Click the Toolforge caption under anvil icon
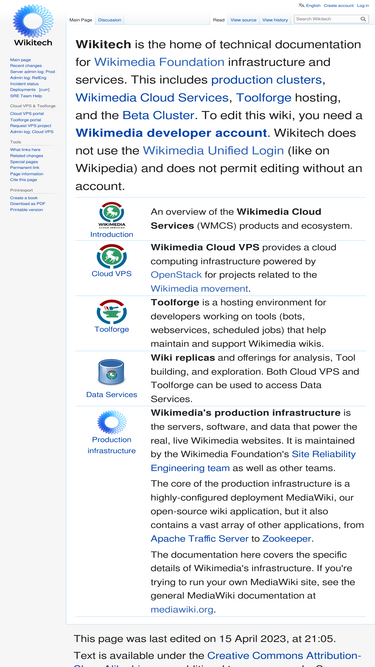The image size is (375, 667). pos(111,329)
